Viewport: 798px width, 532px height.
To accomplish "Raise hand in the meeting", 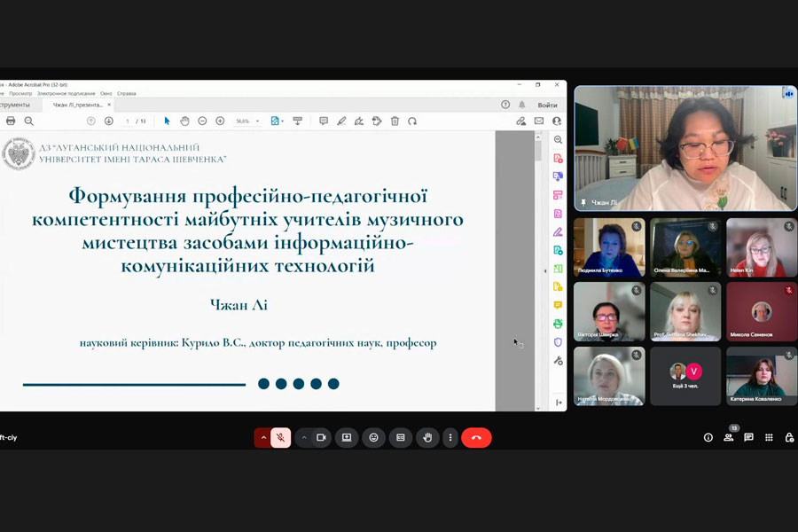I will pos(427,437).
